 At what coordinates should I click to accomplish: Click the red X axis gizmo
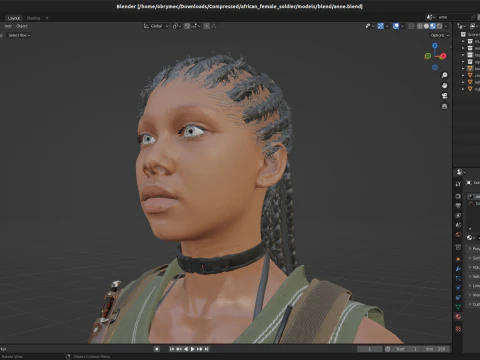tap(443, 56)
